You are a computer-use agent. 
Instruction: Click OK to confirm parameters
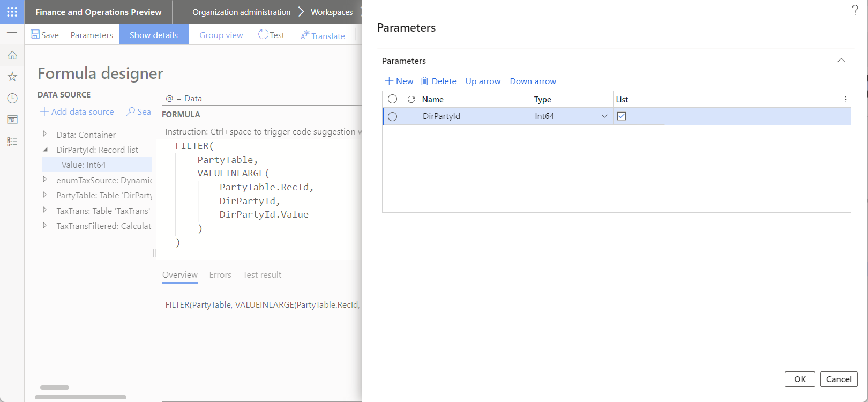(800, 379)
